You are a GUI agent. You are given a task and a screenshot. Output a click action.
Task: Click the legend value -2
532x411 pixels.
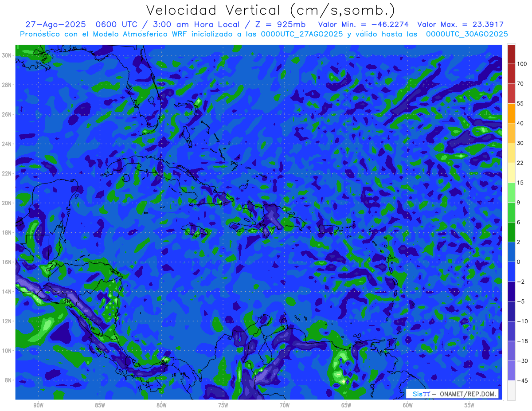tap(520, 282)
